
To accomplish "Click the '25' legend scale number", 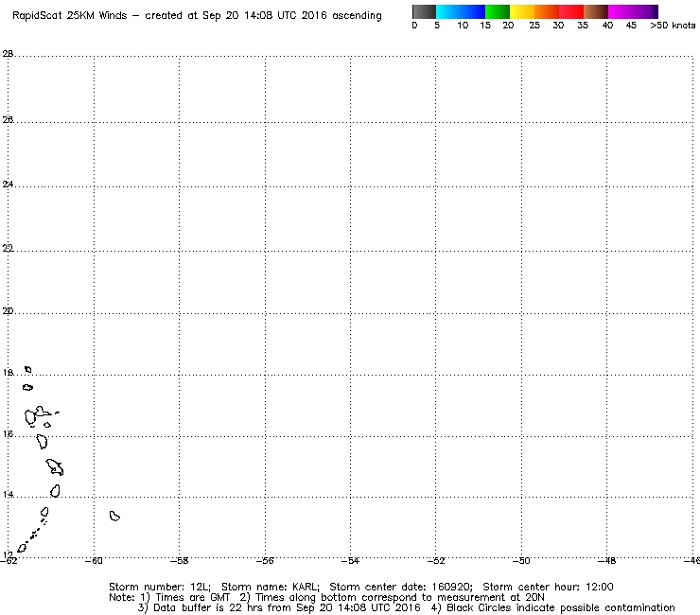I will click(x=534, y=26).
